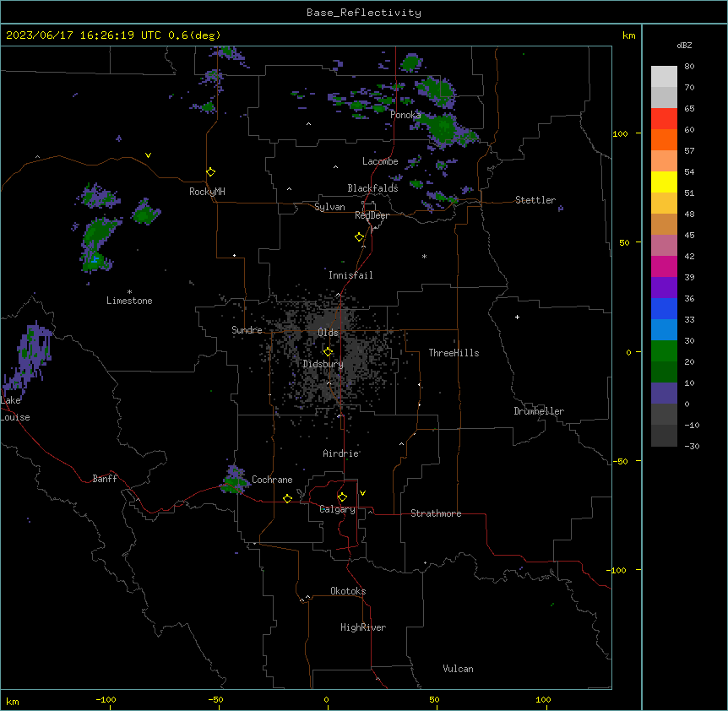Image resolution: width=728 pixels, height=711 pixels.
Task: Pick the white 80 dBZ legend swatch
Action: [664, 77]
